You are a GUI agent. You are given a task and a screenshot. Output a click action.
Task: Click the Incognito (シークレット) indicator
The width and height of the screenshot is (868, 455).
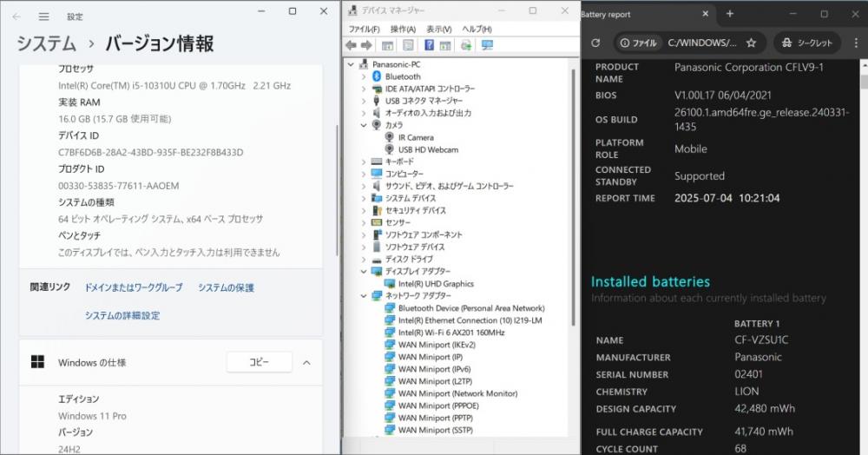click(x=806, y=43)
